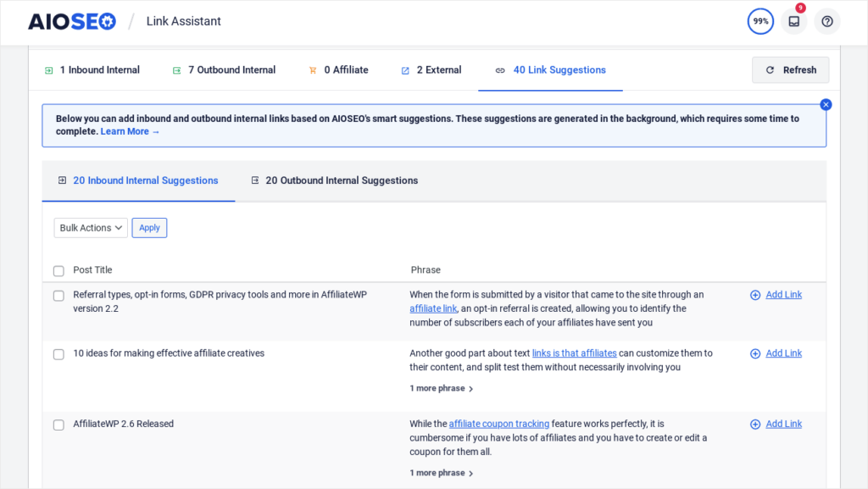
Task: Toggle the select-all Post Title checkbox
Action: click(x=58, y=270)
